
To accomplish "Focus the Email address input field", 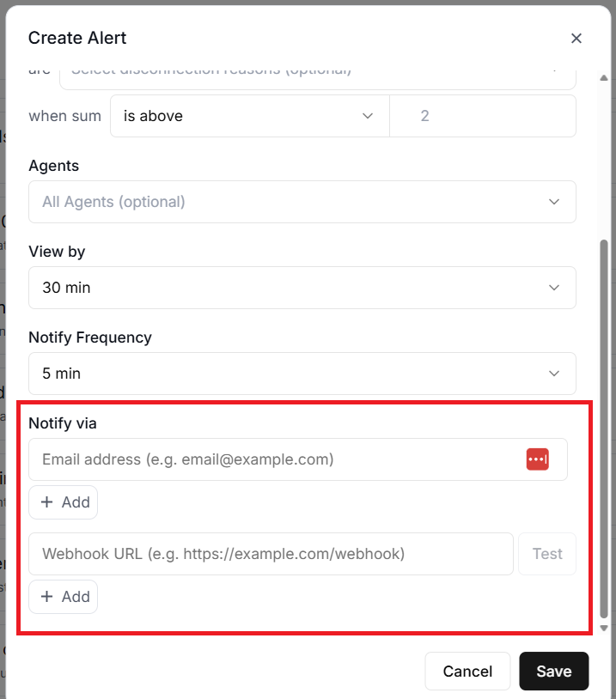I will click(275, 459).
